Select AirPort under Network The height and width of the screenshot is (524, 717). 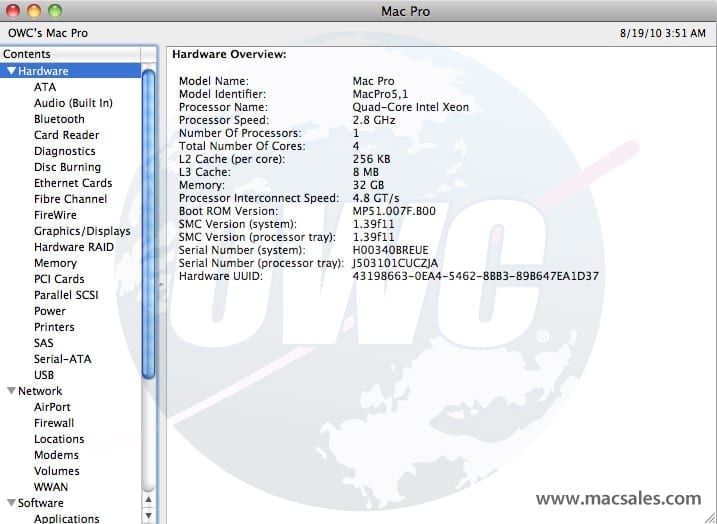click(x=52, y=407)
